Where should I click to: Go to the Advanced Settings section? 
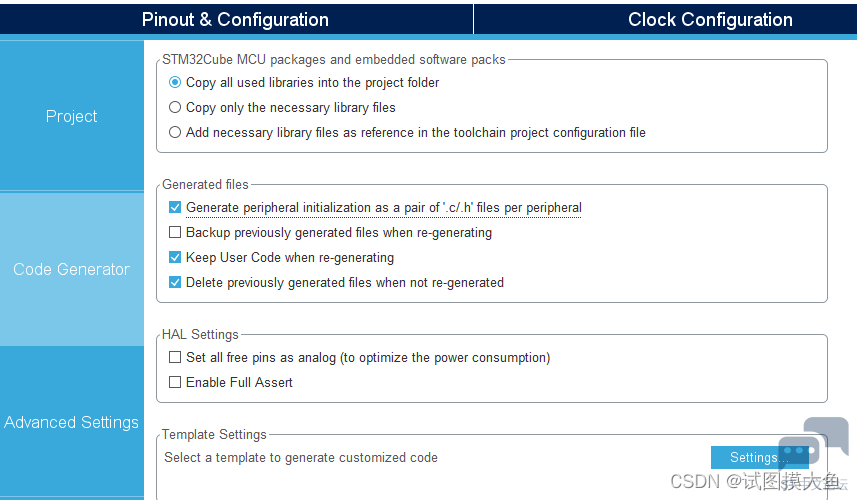[x=72, y=422]
